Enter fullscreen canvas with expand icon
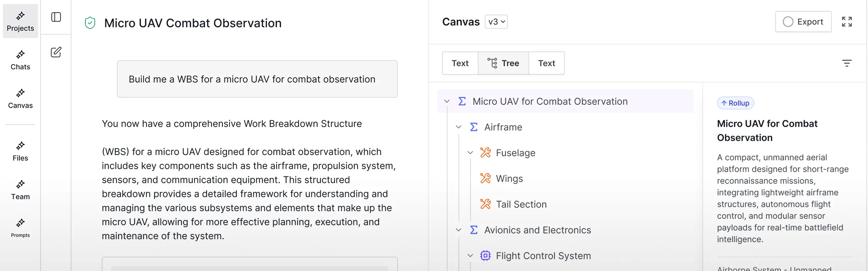Viewport: 868px width, 271px height. [846, 22]
